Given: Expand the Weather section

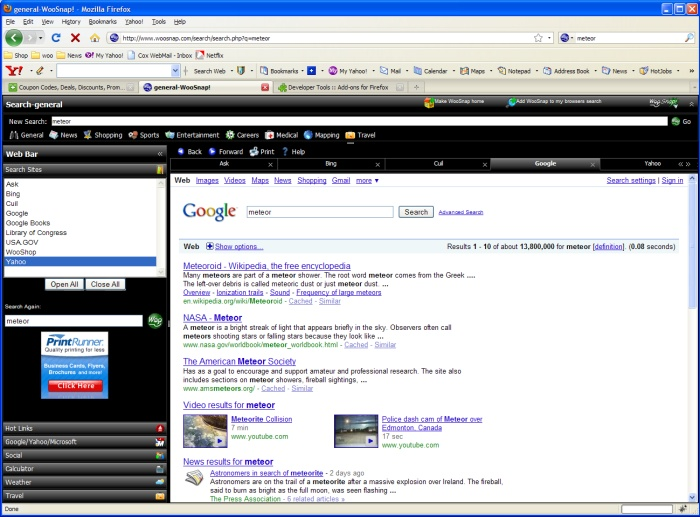Looking at the screenshot, I should click(x=84, y=482).
